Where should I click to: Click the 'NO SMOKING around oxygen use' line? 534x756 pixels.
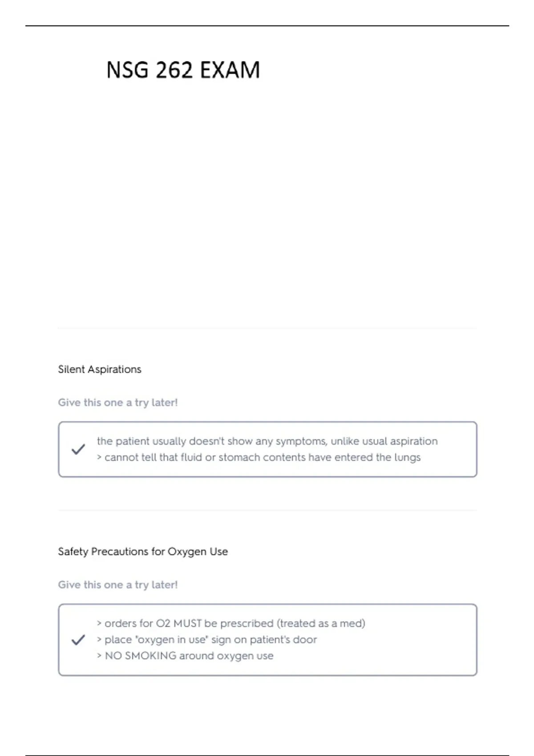[x=185, y=655]
